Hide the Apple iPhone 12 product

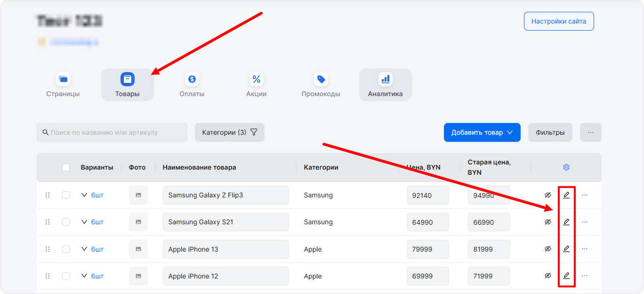pyautogui.click(x=547, y=276)
